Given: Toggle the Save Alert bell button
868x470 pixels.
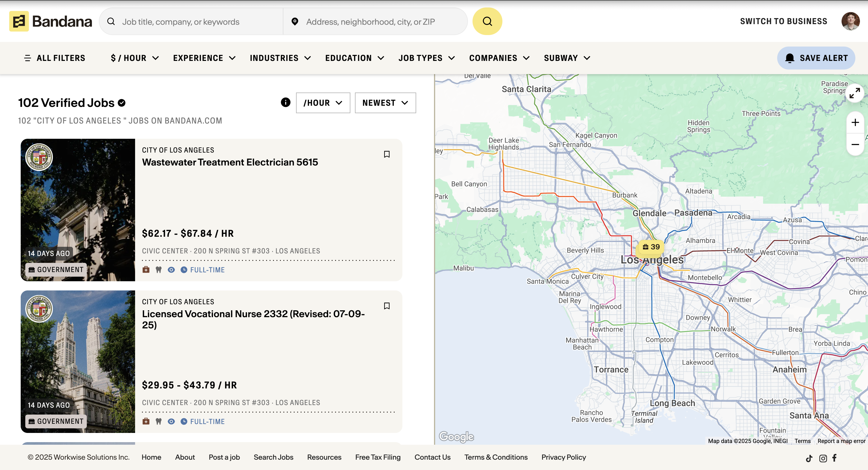Looking at the screenshot, I should [x=816, y=58].
